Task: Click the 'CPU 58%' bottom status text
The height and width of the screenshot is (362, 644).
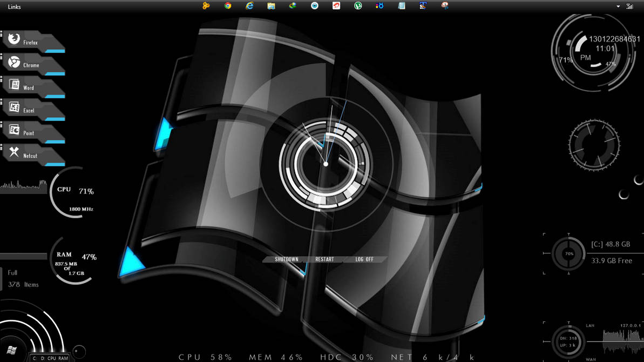Action: 205,357
